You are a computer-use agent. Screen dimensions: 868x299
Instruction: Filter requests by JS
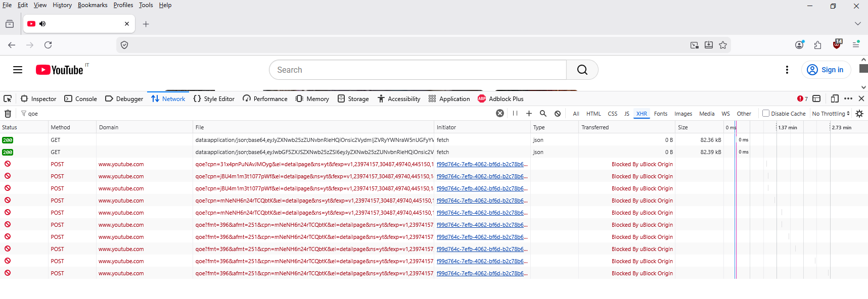coord(627,114)
